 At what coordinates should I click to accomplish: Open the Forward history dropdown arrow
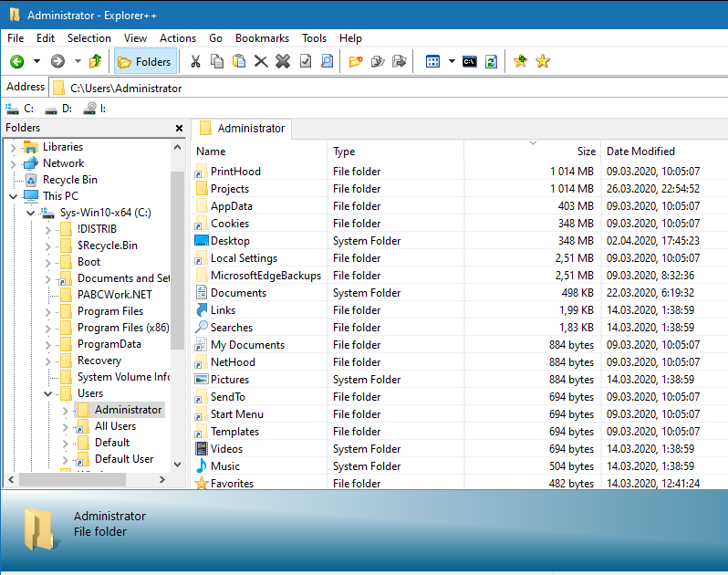point(78,61)
